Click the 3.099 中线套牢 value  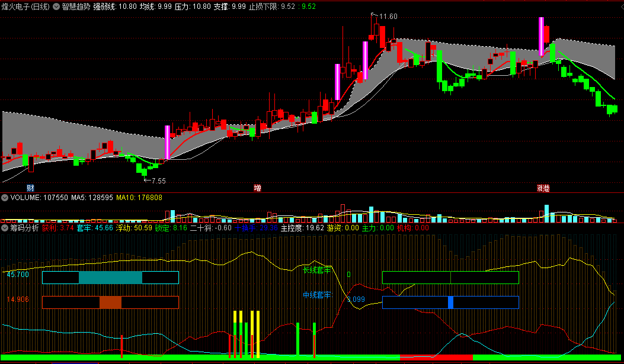pyautogui.click(x=356, y=299)
